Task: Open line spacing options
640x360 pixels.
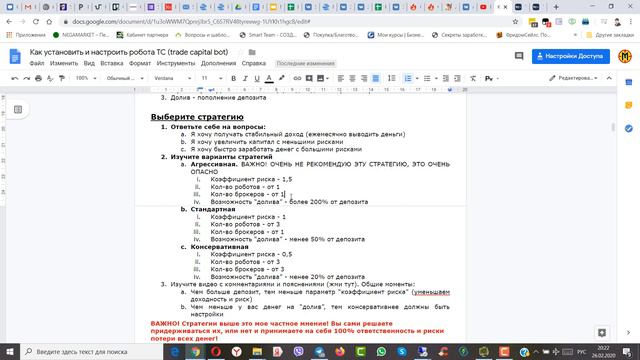Action: pos(391,78)
